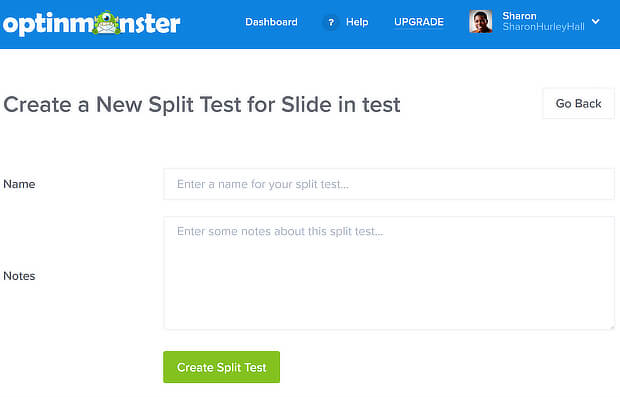620x397 pixels.
Task: Click the Go Back button
Action: (578, 104)
